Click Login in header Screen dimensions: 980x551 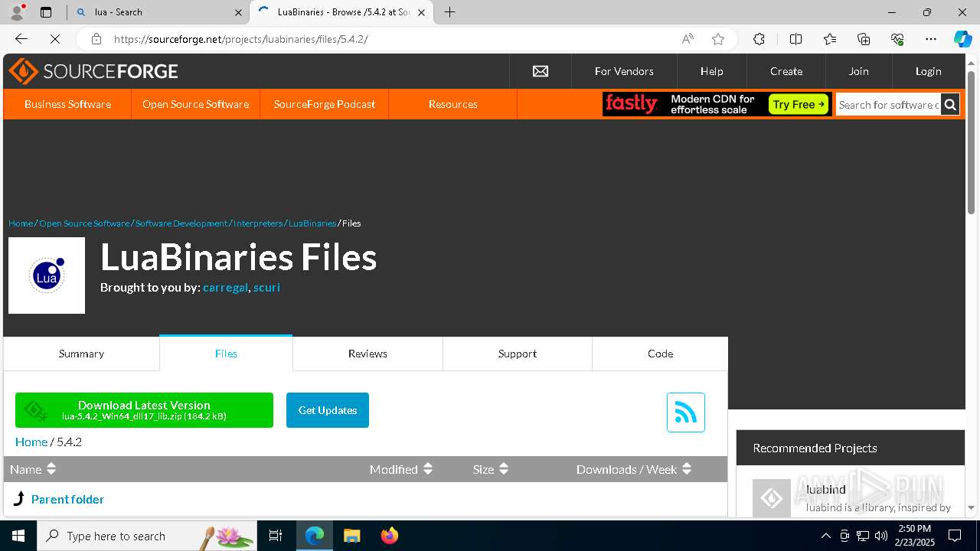click(x=928, y=71)
